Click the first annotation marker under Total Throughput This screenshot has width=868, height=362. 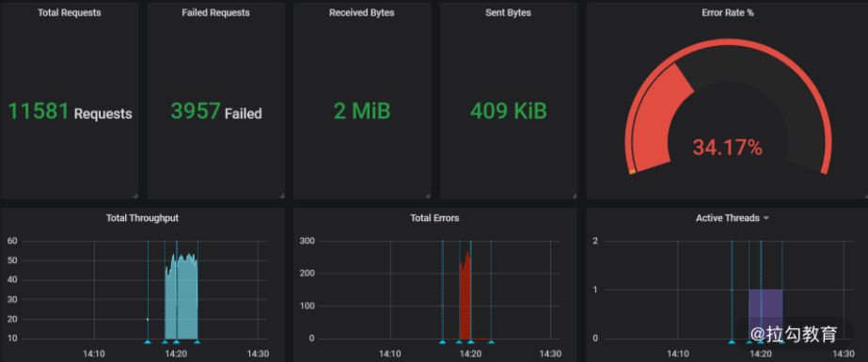[x=148, y=342]
